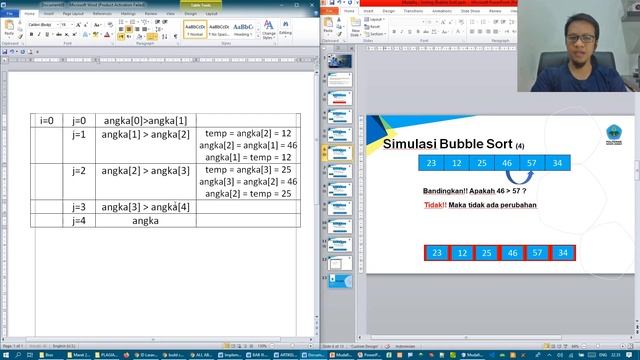The height and width of the screenshot is (360, 640).
Task: Click text shadow icon in PowerPoint font group
Action: pyautogui.click(x=418, y=31)
